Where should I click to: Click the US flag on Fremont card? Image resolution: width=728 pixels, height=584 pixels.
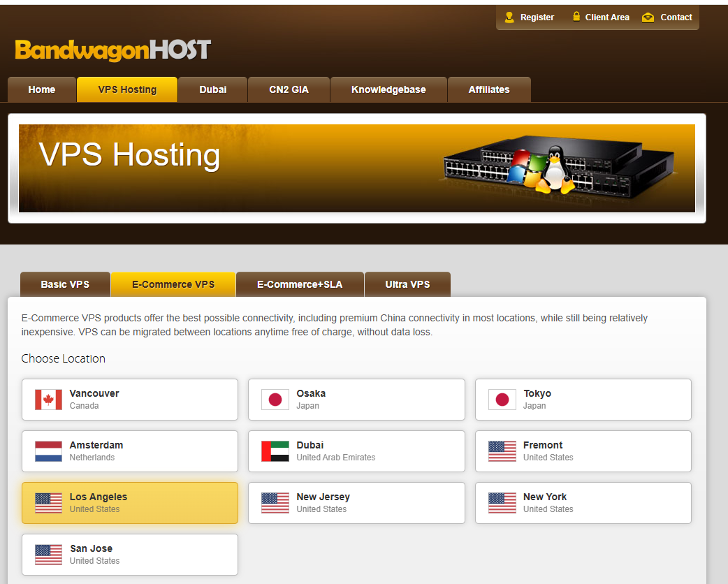pos(502,451)
